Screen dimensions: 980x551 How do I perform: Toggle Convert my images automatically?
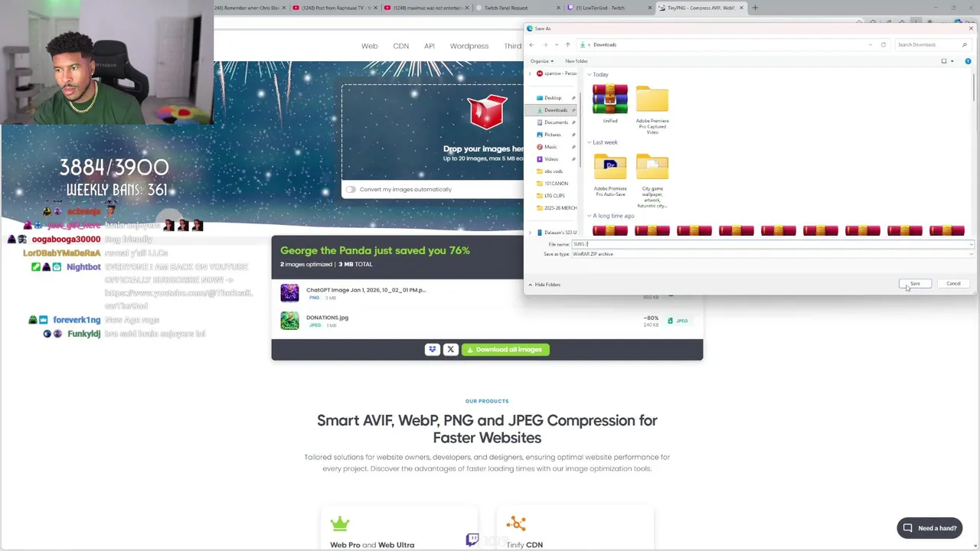click(351, 189)
